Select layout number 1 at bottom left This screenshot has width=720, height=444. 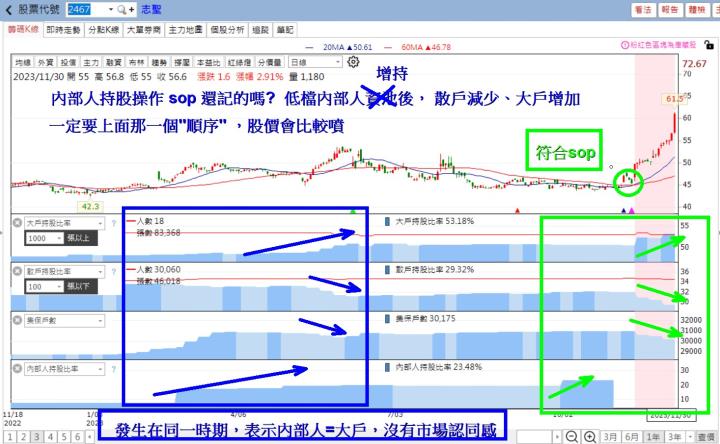(10, 437)
